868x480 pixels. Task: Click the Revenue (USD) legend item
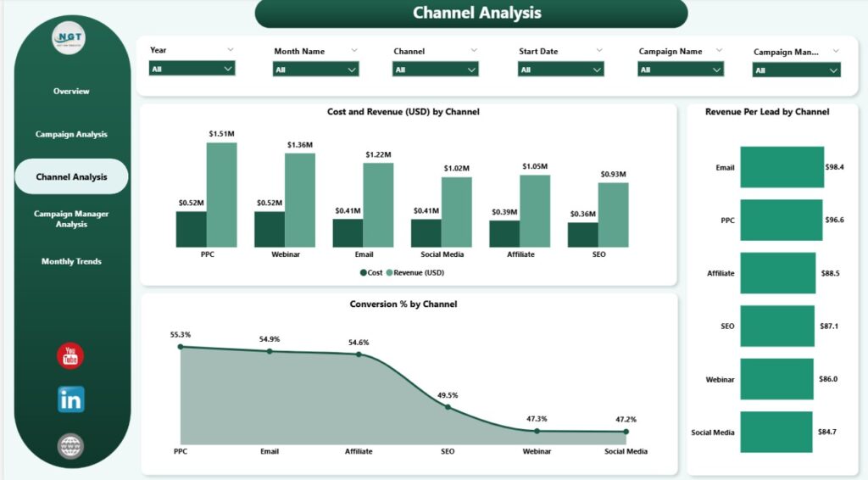pos(415,272)
